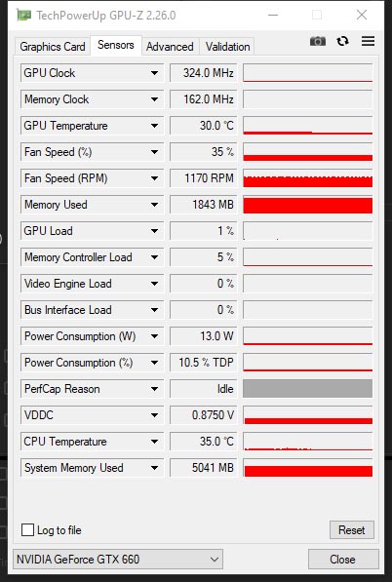Open the NVIDIA GeForce GTX 660 selector
This screenshot has width=392, height=582.
pos(118,559)
